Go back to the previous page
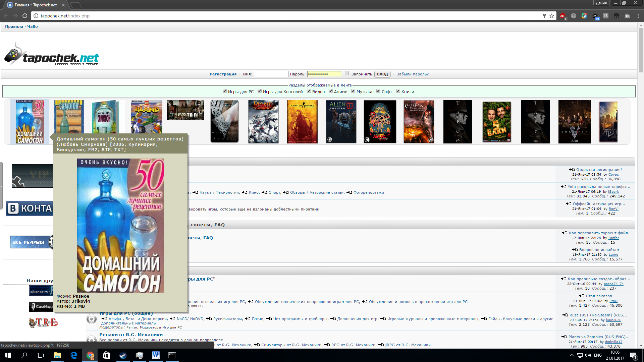Viewport: 644px width, 362px height. 6,16
